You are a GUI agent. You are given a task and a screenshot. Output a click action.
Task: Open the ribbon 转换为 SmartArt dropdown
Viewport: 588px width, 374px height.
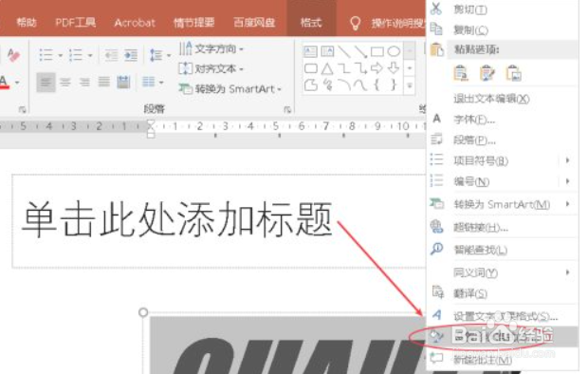[230, 89]
